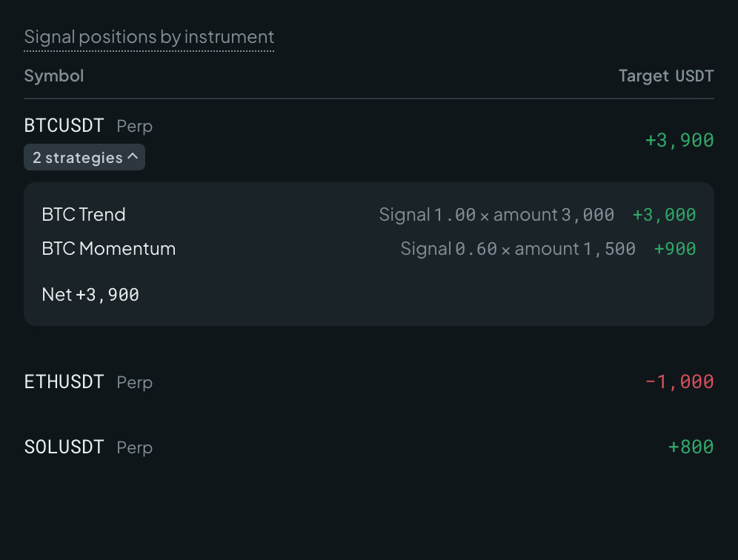Select the BTC Momentum strategy row
Viewport: 738px width, 560px height.
(369, 248)
